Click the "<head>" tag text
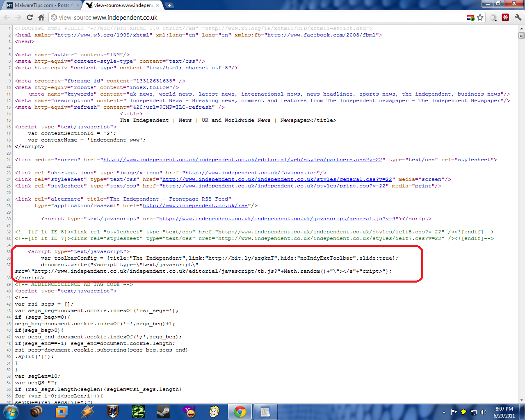 click(x=25, y=41)
